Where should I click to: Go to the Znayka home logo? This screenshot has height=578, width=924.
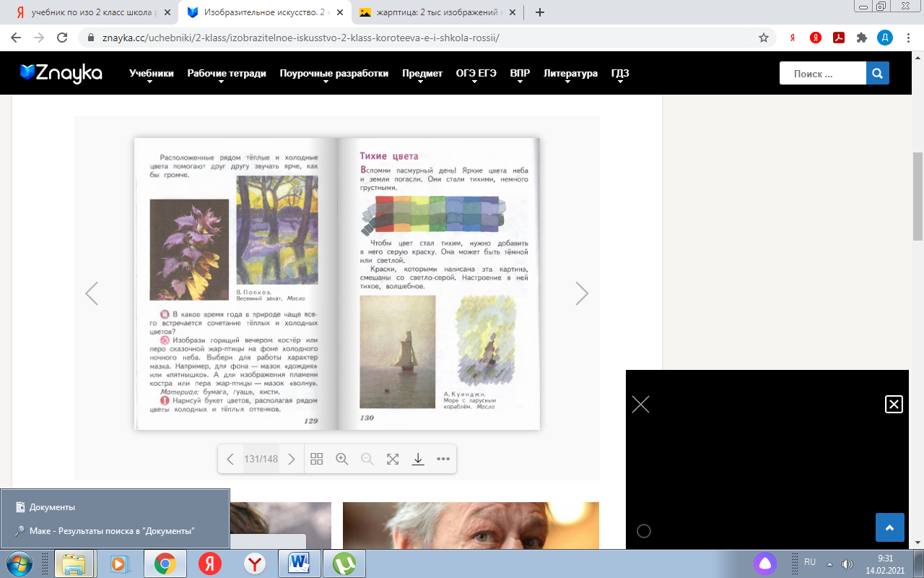tap(61, 73)
